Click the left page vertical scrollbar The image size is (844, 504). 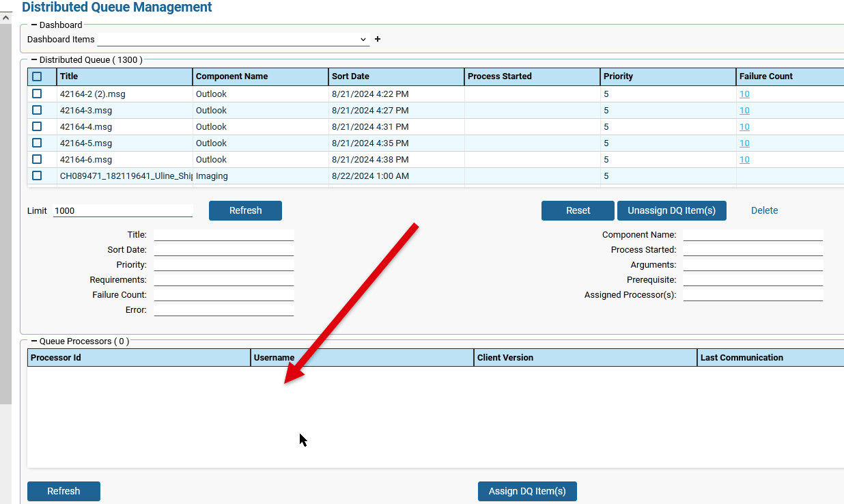point(5,213)
